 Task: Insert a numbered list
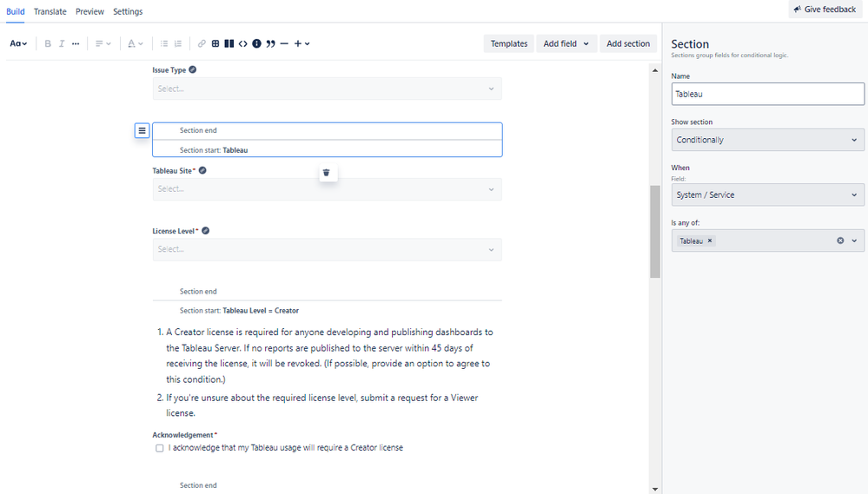pos(178,43)
